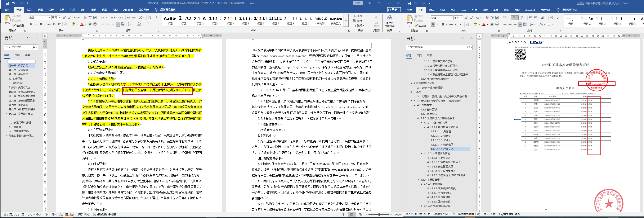644x218 pixels.
Task: Click the Phonetic Guide (wén) icon in the left window
Action: 90,18
